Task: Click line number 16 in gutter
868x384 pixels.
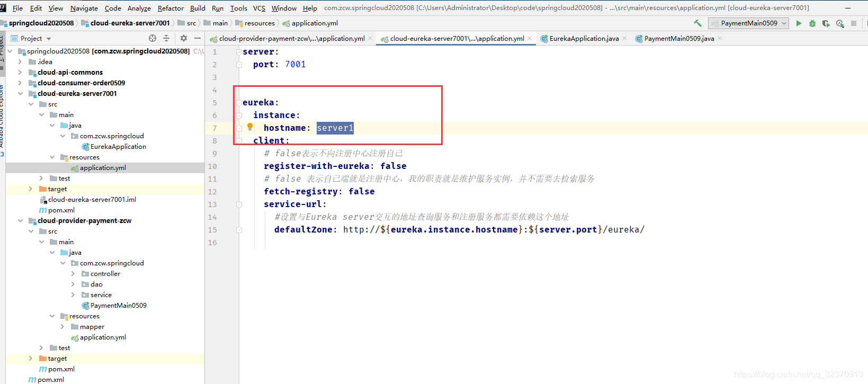Action: (x=212, y=243)
